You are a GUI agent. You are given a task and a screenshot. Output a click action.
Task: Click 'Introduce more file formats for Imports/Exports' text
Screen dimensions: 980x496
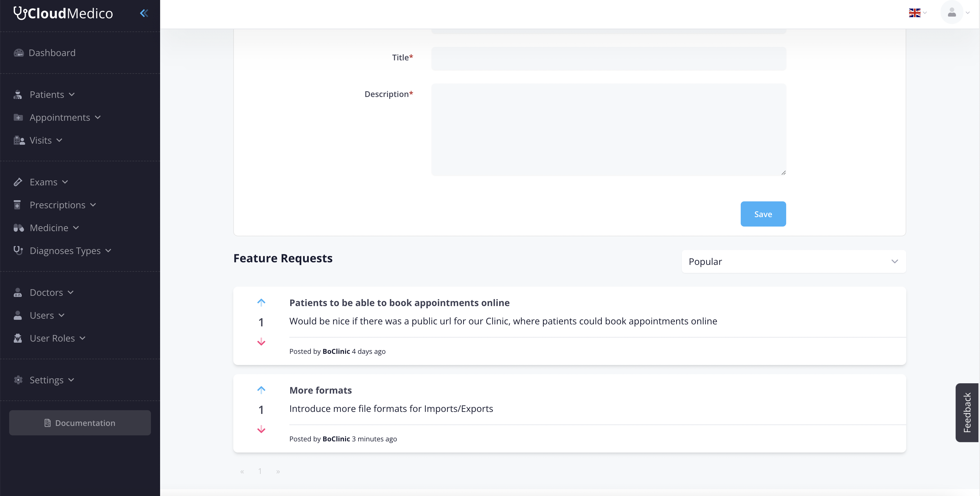point(391,409)
